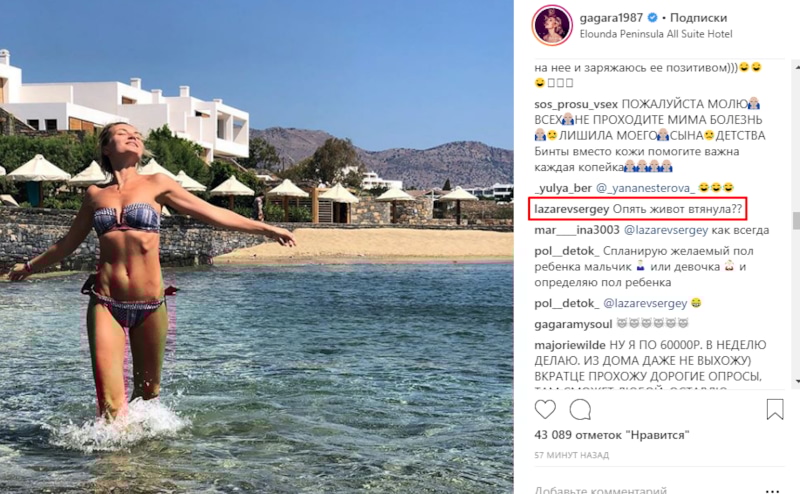Screen dimensions: 800x494
Task: Save post with the bookmark icon
Action: pyautogui.click(x=774, y=409)
